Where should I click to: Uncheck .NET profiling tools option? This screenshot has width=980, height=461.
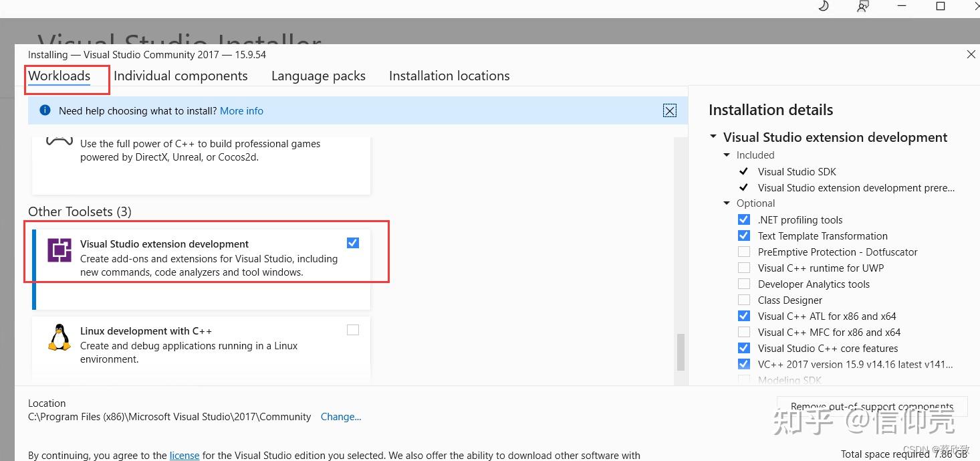point(743,219)
